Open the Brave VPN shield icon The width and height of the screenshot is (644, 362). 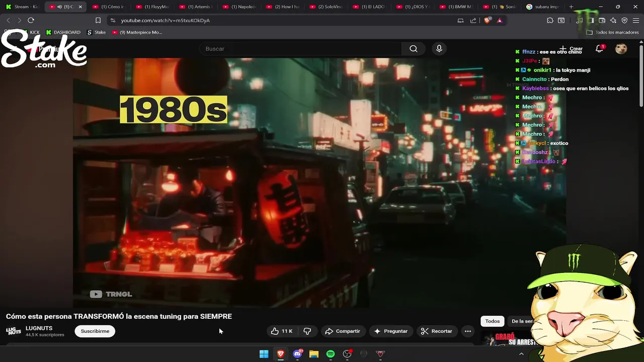click(x=624, y=20)
